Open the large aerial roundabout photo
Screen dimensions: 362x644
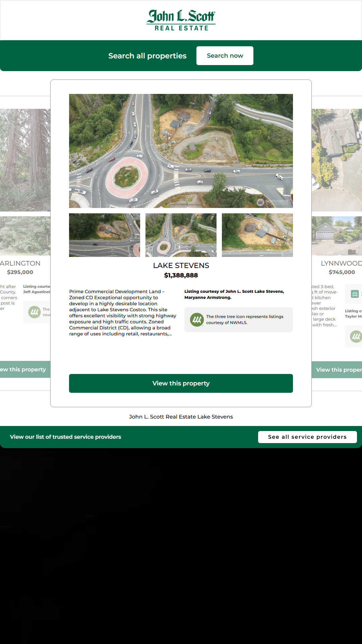pos(181,151)
